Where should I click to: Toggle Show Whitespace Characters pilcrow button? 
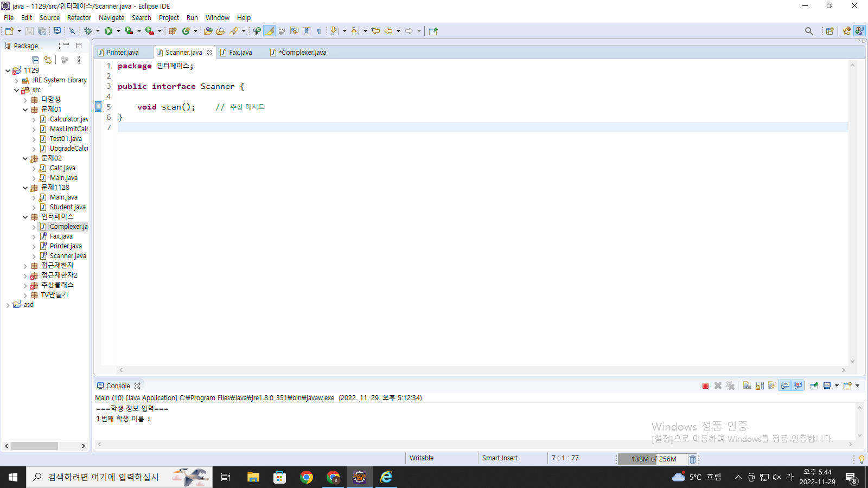[x=319, y=31]
